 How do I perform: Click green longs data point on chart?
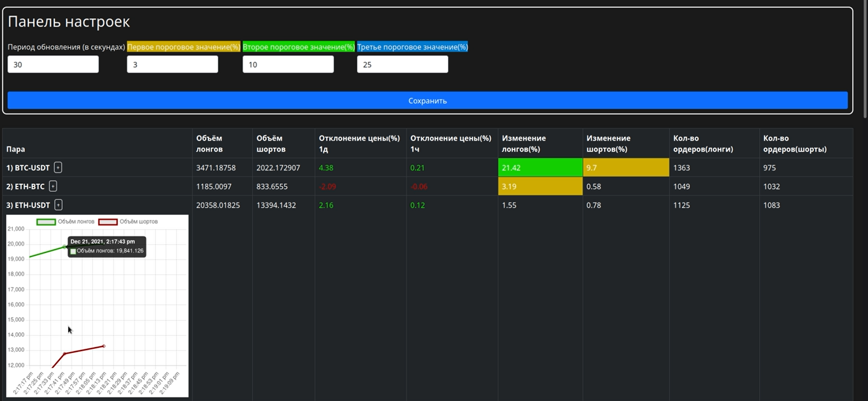(x=64, y=247)
